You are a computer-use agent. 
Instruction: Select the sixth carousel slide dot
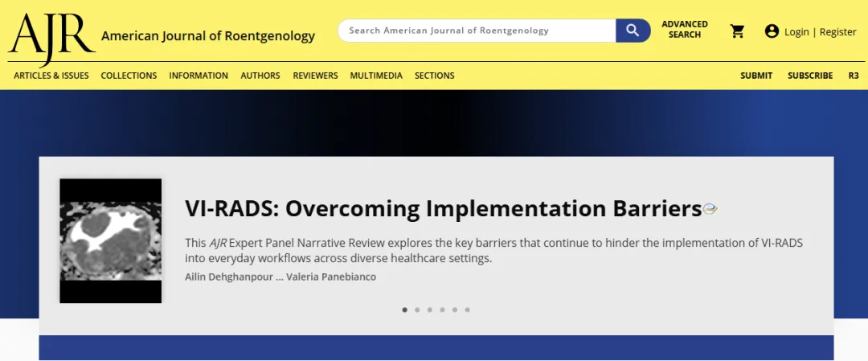click(467, 310)
